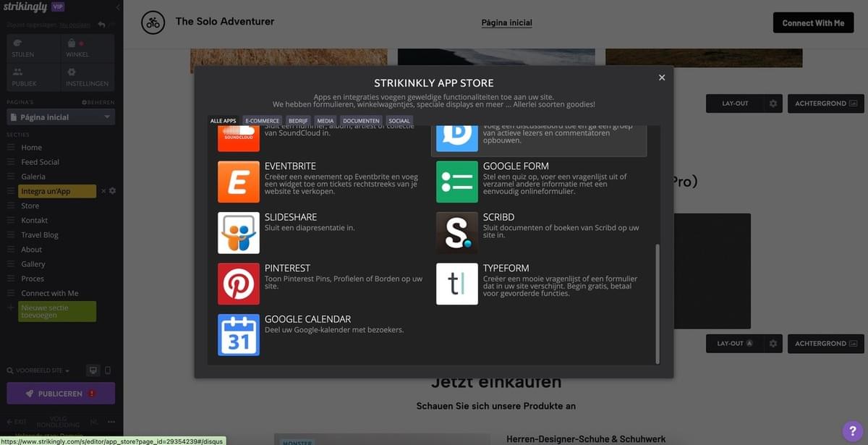Go to the Gallery section
Image resolution: width=868 pixels, height=445 pixels.
(33, 264)
